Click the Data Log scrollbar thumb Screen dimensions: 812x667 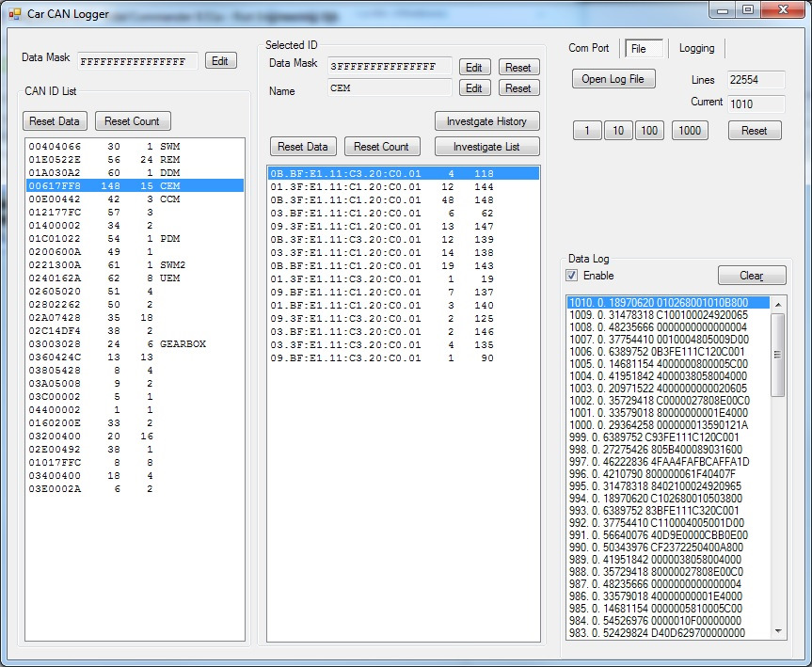pos(778,355)
